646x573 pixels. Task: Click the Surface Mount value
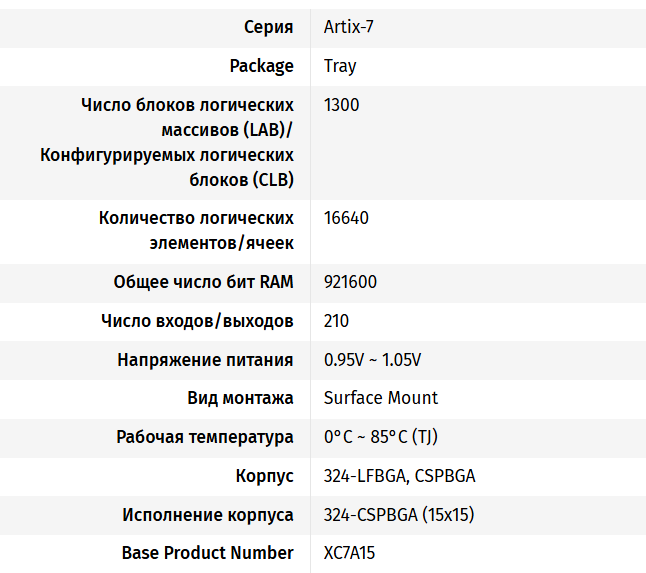coord(381,398)
